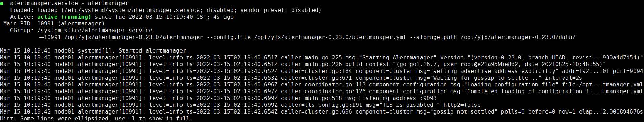Click the 'Hint: Some lines were ellipsized' line
Image resolution: width=644 pixels, height=122 pixels.
pos(96,119)
